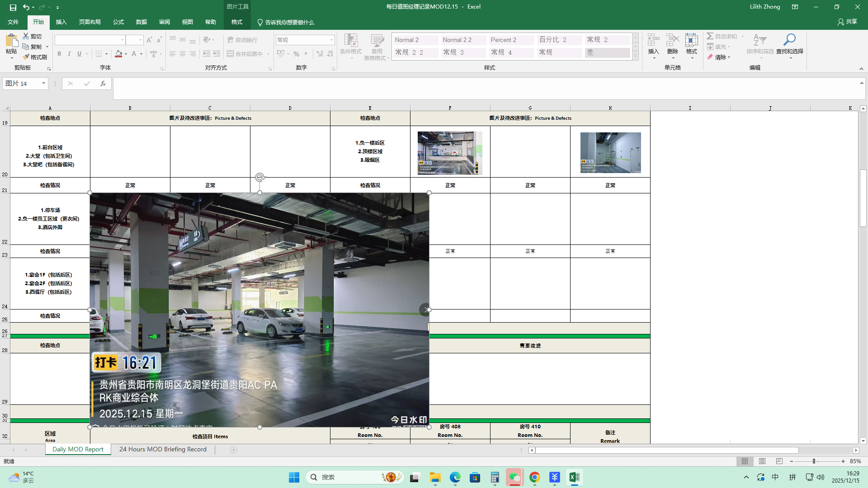Click the Share button
Image resolution: width=868 pixels, height=488 pixels.
[847, 22]
